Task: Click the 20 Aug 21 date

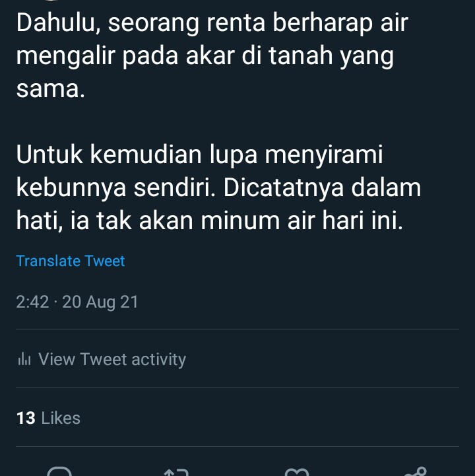Action: pyautogui.click(x=100, y=302)
